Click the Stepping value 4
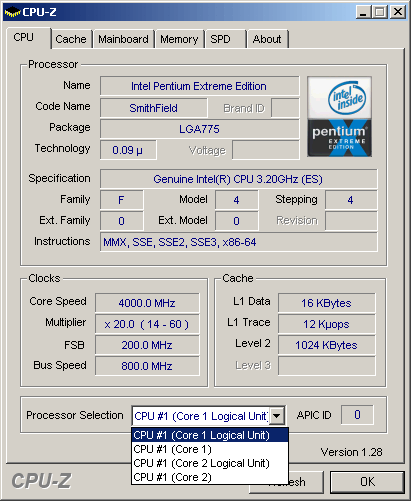 351,200
